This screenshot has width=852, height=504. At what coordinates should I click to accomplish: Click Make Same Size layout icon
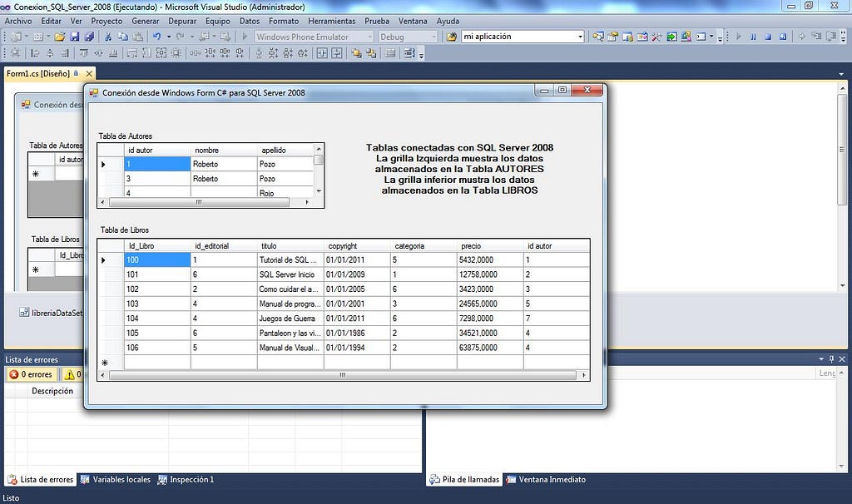point(161,52)
